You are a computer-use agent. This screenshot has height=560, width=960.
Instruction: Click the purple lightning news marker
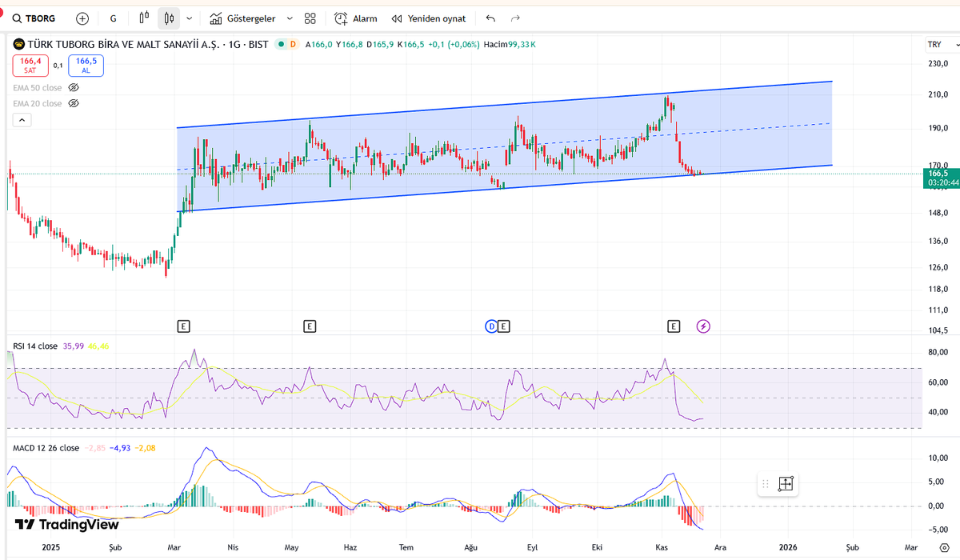click(703, 326)
